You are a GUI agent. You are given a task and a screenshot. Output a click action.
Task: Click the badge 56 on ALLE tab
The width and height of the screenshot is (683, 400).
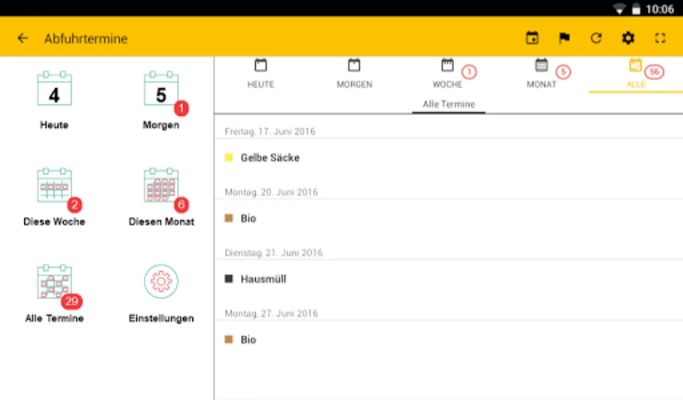[x=654, y=72]
